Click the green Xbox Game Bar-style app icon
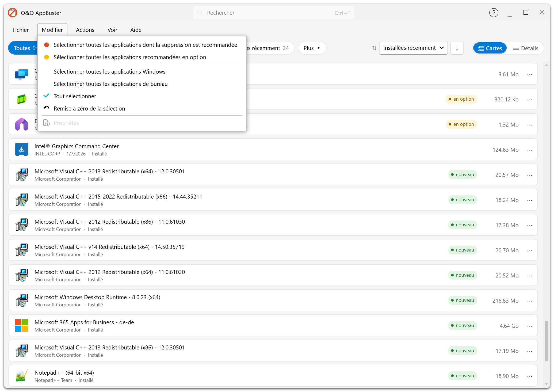 [x=22, y=99]
